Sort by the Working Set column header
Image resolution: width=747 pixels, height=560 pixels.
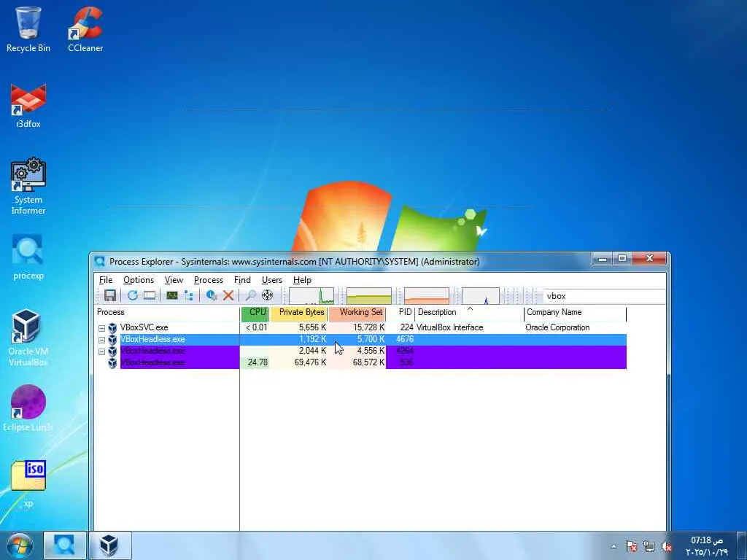pyautogui.click(x=357, y=312)
